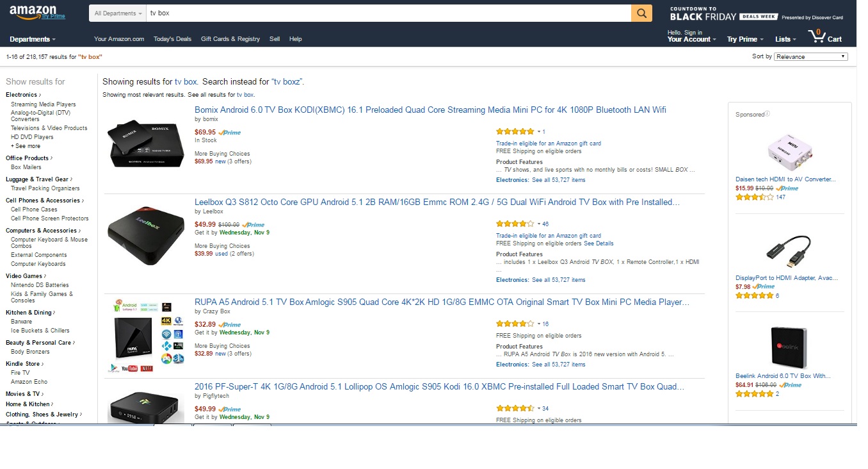
Task: Search instead for tv boxz link
Action: point(287,82)
